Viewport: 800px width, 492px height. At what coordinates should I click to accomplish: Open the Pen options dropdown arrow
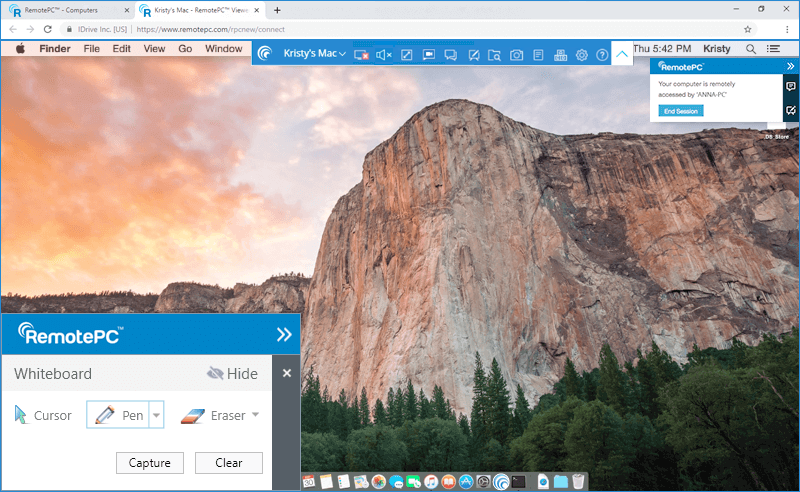tap(156, 415)
